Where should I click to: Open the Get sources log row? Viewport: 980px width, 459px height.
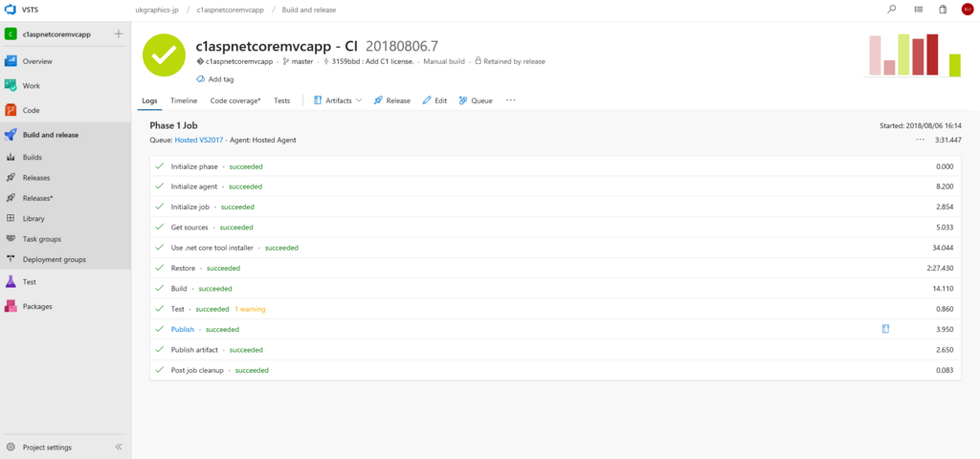555,228
